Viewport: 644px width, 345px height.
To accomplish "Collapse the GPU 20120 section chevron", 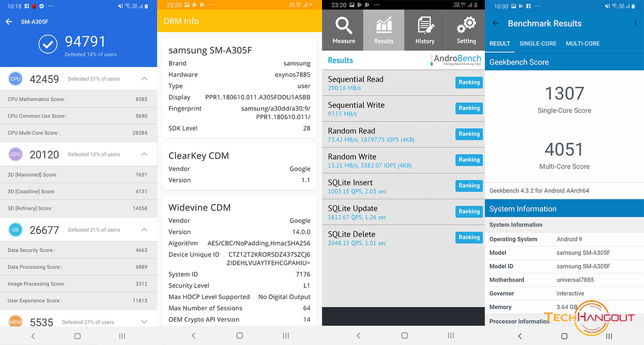I will [144, 154].
